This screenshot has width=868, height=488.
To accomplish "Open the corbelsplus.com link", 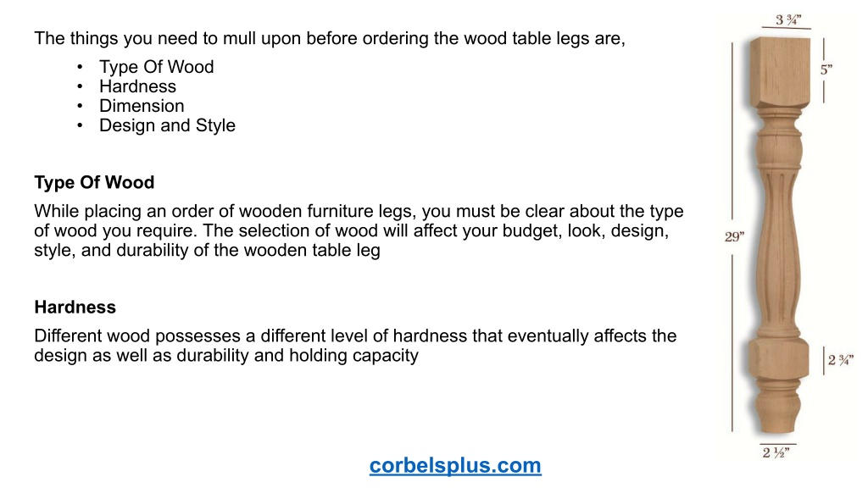I will pos(455,465).
